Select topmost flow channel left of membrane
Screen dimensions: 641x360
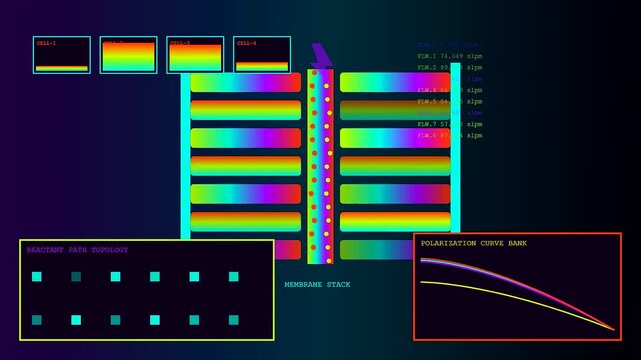(x=246, y=82)
